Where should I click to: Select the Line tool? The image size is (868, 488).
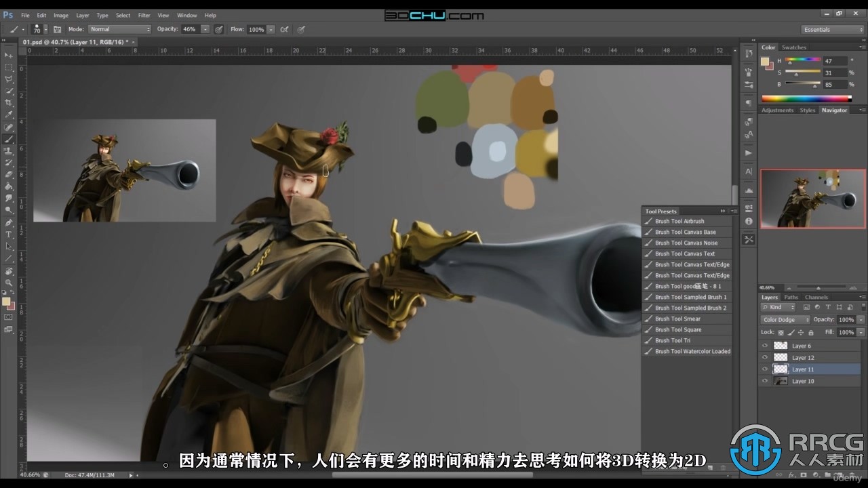pos(9,258)
